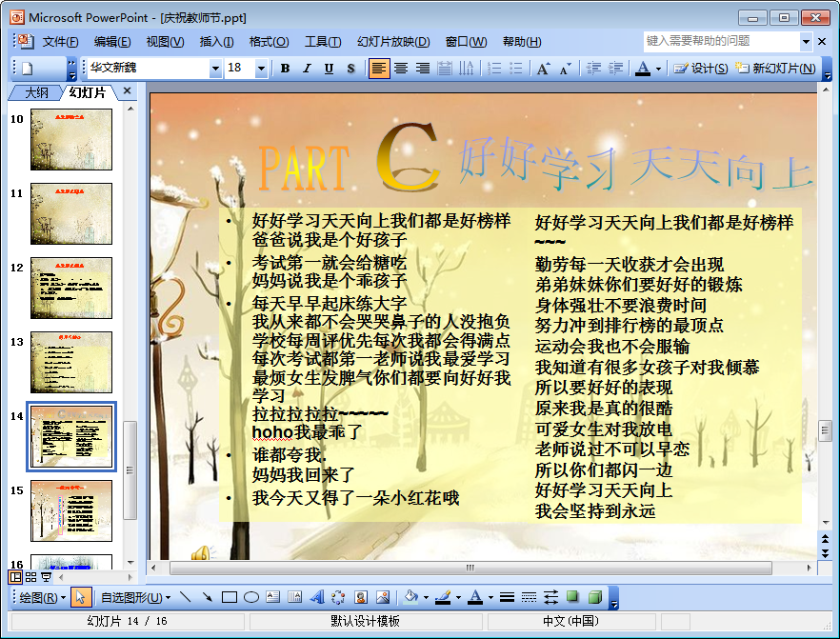Toggle Align Left paragraph button
The height and width of the screenshot is (639, 840).
tap(379, 69)
